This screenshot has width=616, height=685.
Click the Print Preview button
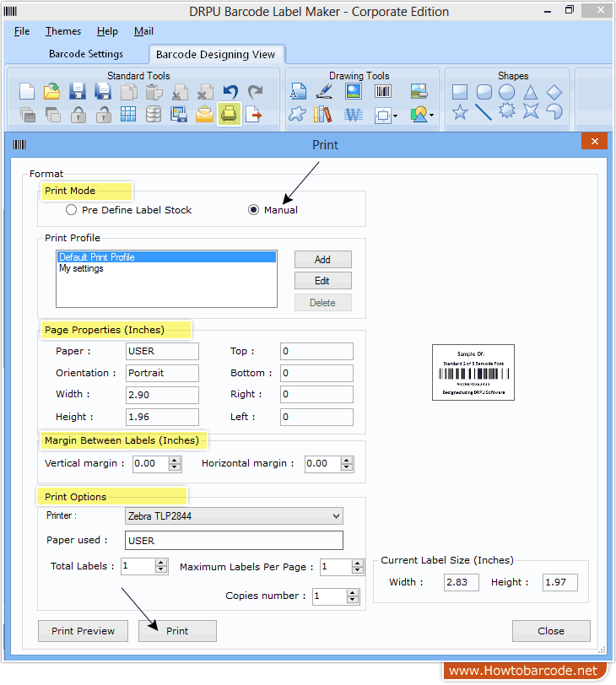click(83, 631)
